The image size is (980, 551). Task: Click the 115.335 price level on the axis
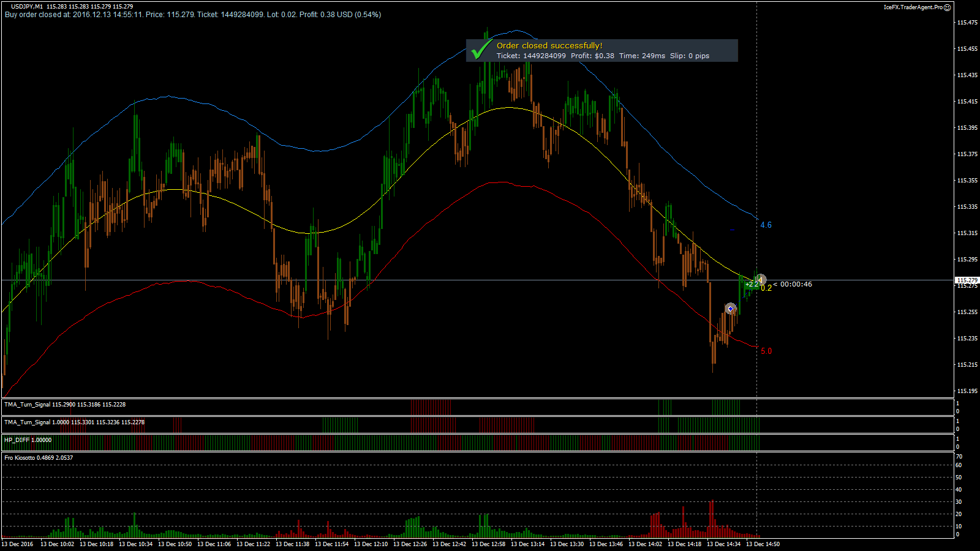pyautogui.click(x=967, y=207)
